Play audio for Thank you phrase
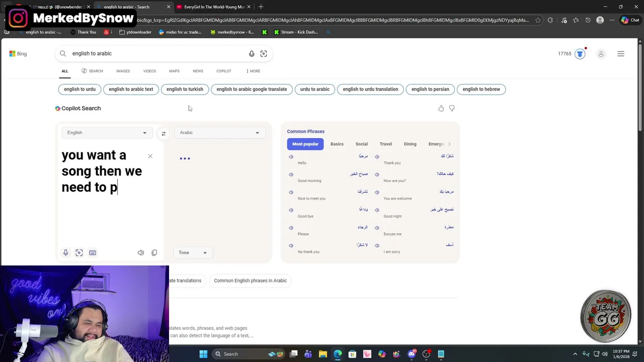This screenshot has height=362, width=644. click(377, 157)
